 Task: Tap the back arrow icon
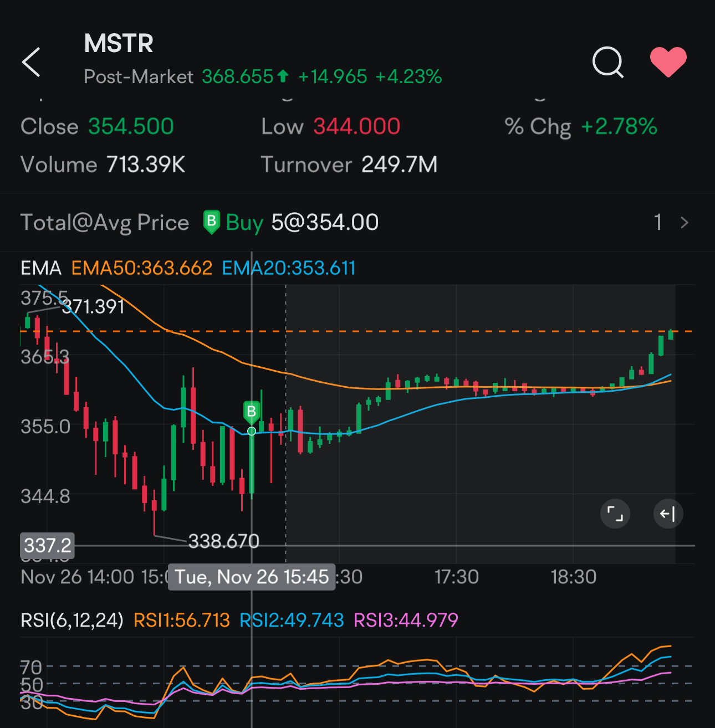pyautogui.click(x=31, y=61)
